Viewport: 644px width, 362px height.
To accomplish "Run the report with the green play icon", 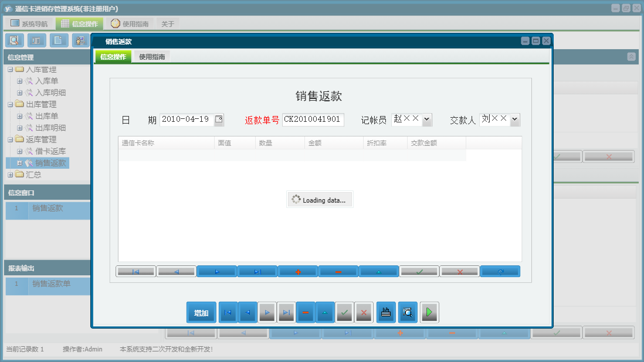I will tap(429, 312).
